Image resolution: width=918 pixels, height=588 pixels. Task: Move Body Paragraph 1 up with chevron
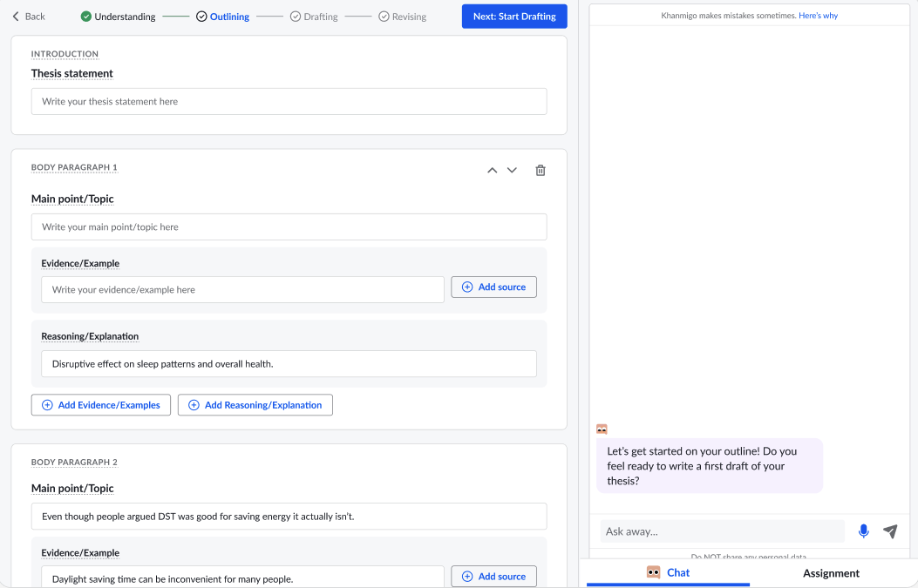493,170
